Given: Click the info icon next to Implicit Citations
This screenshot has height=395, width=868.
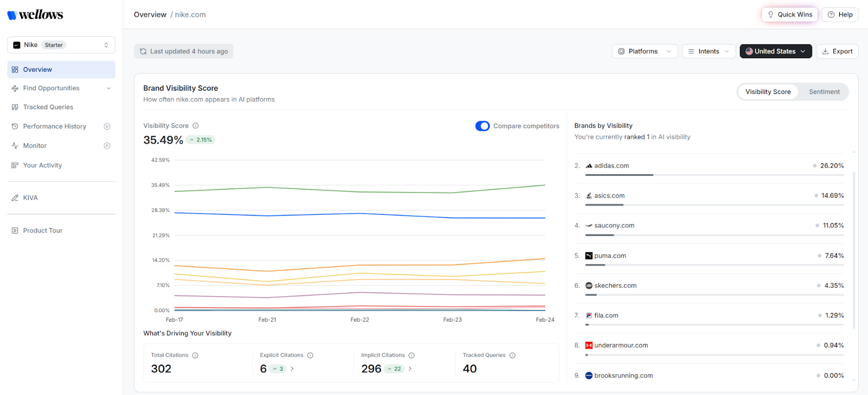Looking at the screenshot, I should [x=412, y=355].
